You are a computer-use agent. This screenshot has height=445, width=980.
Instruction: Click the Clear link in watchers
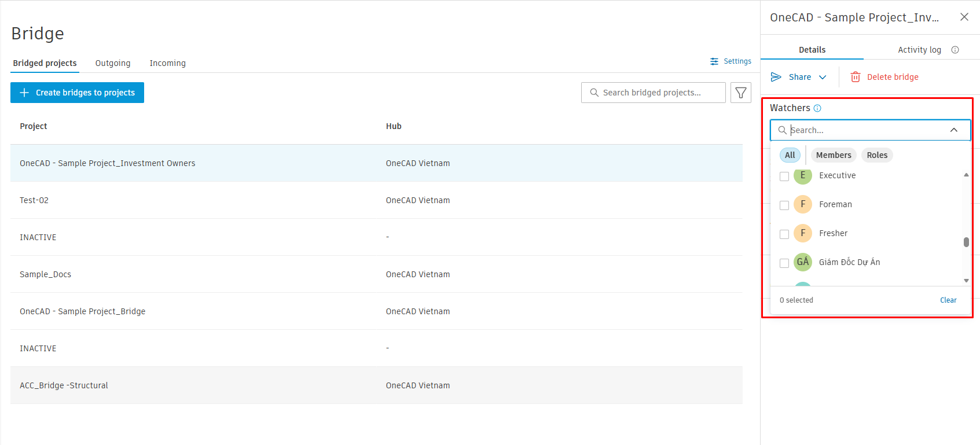(x=948, y=300)
